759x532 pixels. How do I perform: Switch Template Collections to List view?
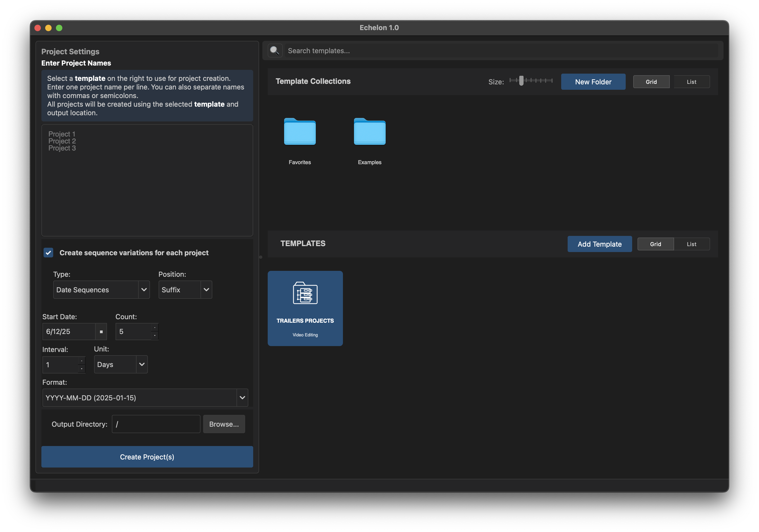[691, 82]
